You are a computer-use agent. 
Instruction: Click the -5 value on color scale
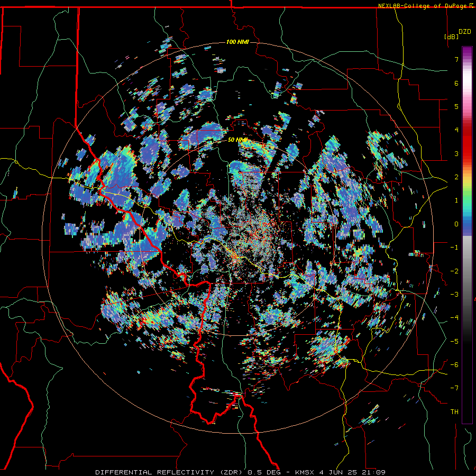[x=454, y=342]
